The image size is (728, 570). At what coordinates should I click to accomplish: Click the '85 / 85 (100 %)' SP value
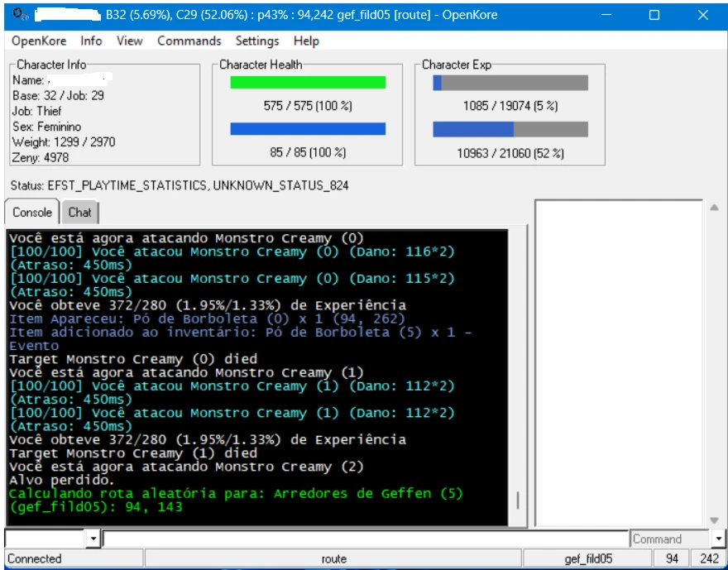(x=308, y=152)
